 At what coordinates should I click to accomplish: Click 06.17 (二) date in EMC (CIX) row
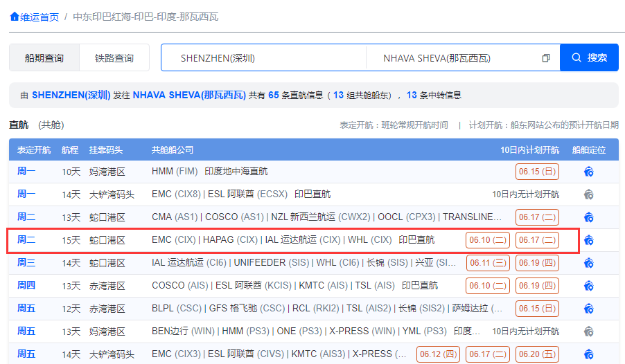click(x=537, y=240)
